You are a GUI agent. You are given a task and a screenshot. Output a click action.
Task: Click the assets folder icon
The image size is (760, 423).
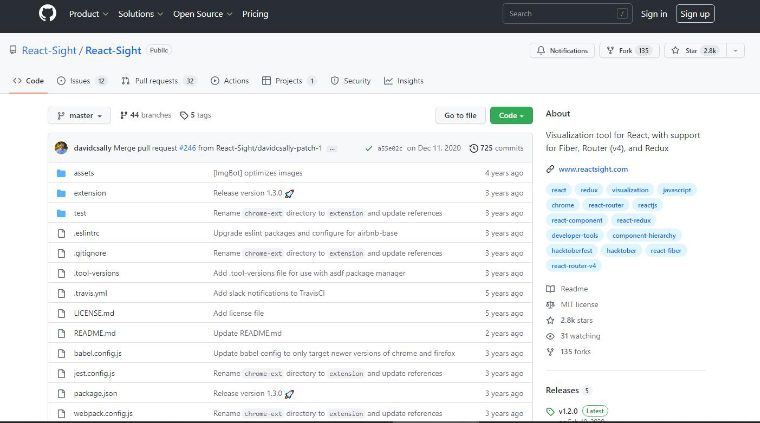[61, 173]
